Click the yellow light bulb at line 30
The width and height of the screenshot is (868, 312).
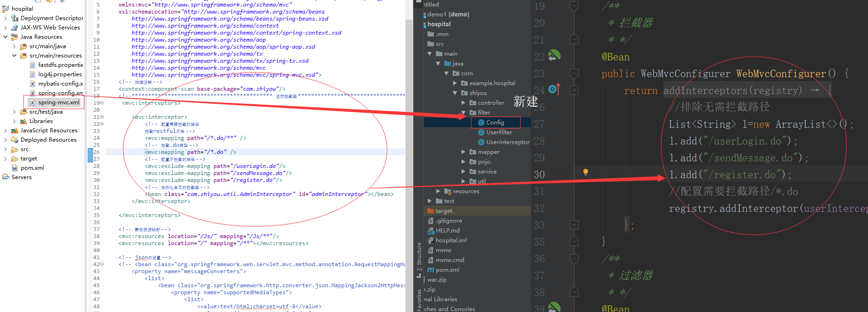tap(585, 172)
